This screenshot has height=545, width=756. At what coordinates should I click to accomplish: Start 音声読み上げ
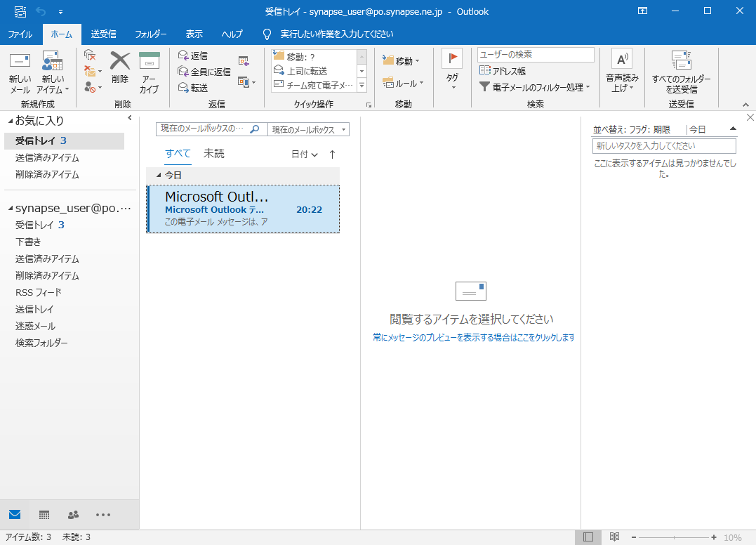(623, 71)
